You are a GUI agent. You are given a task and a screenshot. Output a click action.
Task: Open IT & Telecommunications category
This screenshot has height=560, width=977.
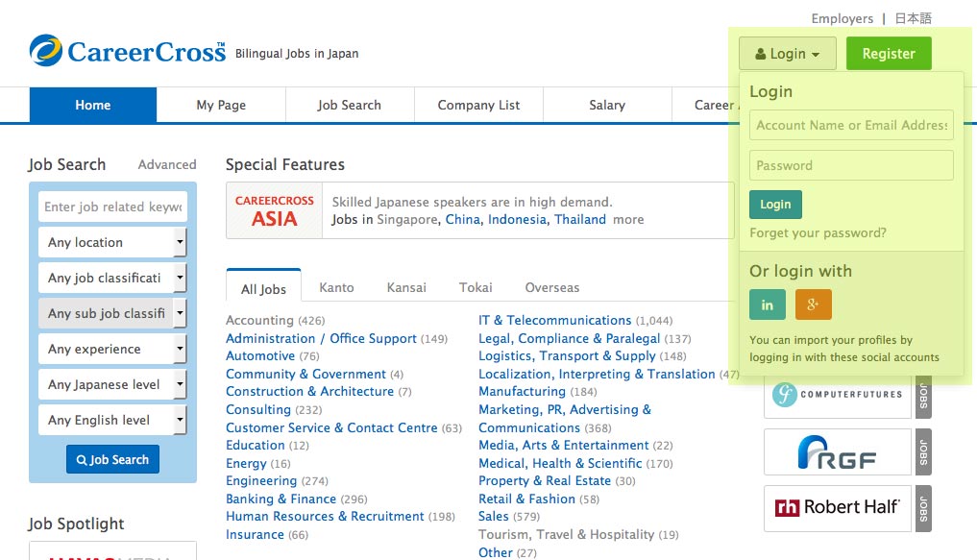tap(554, 320)
